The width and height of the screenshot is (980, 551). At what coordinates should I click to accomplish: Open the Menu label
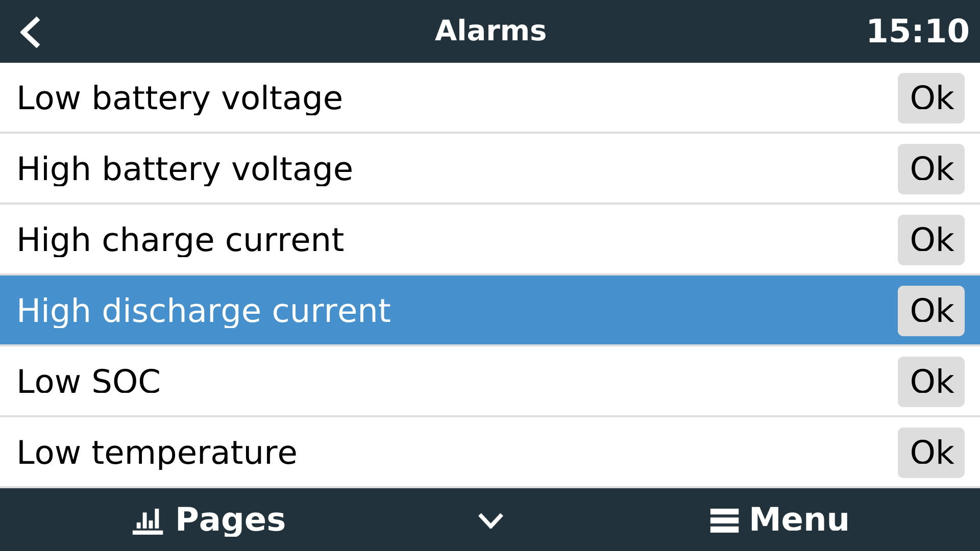[799, 520]
